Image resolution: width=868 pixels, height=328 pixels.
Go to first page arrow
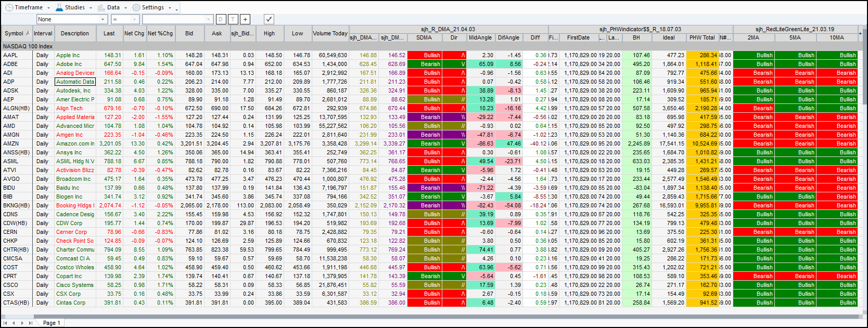pyautogui.click(x=5, y=323)
